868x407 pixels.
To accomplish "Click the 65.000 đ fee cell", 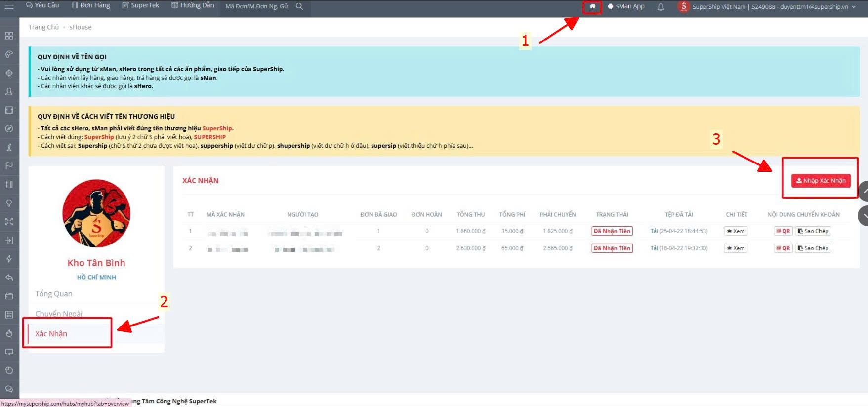I will click(512, 248).
